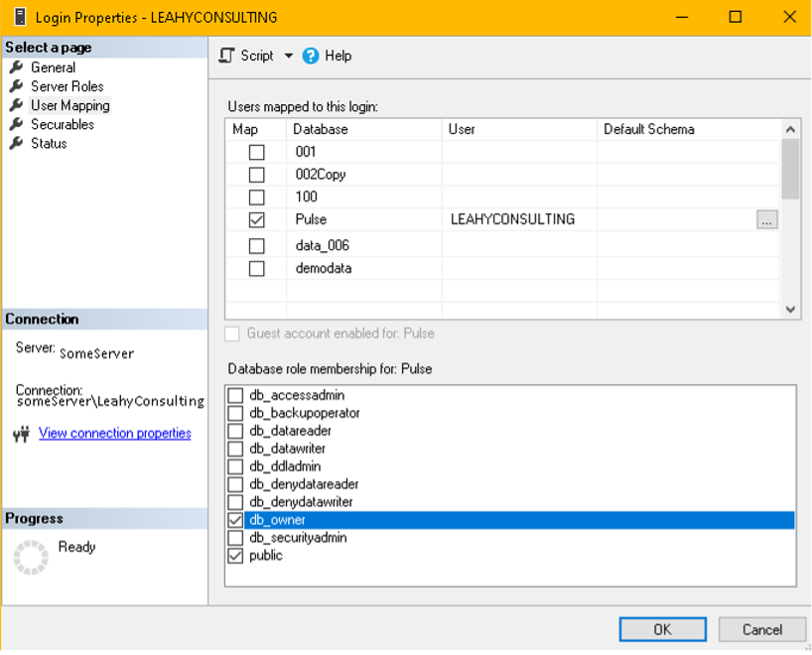This screenshot has height=655, width=812.
Task: Click the Default Schema column header
Action: tap(689, 129)
